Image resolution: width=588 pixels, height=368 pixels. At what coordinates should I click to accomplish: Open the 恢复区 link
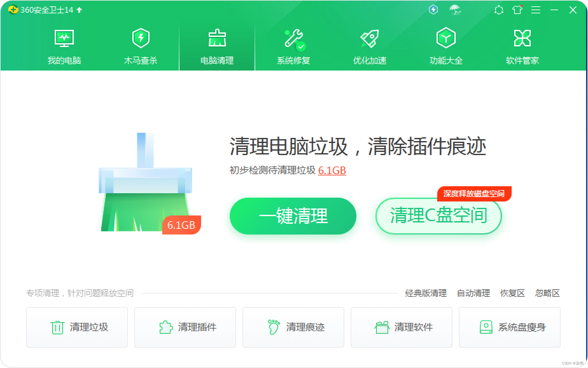point(513,293)
